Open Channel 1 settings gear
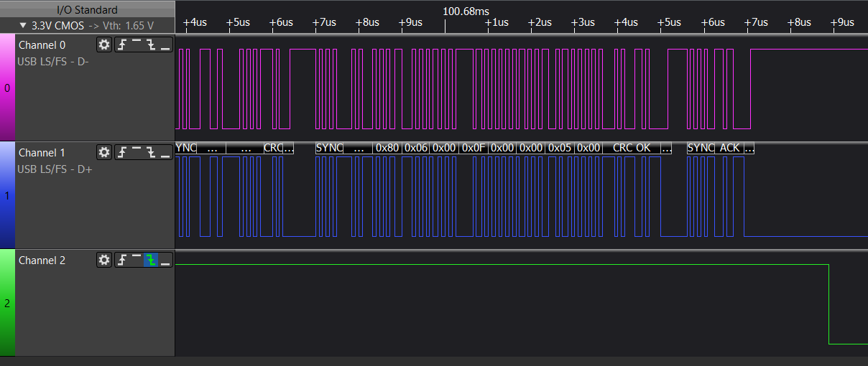The height and width of the screenshot is (366, 868). (104, 153)
